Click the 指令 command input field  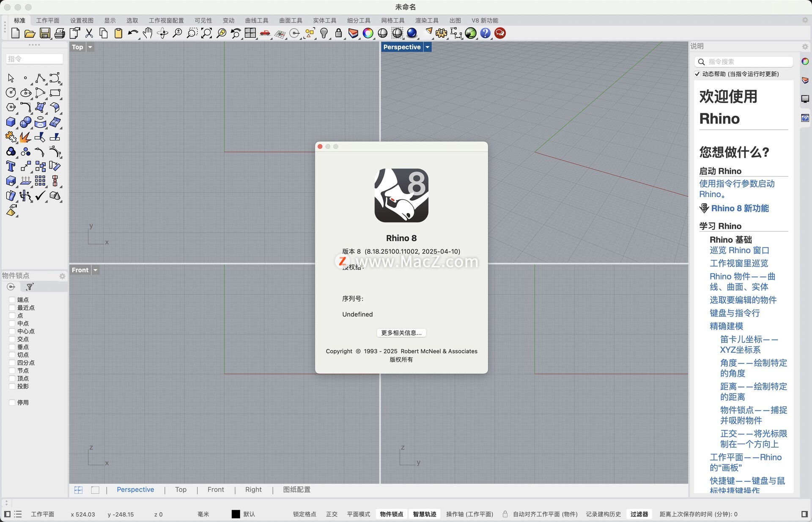coord(34,59)
